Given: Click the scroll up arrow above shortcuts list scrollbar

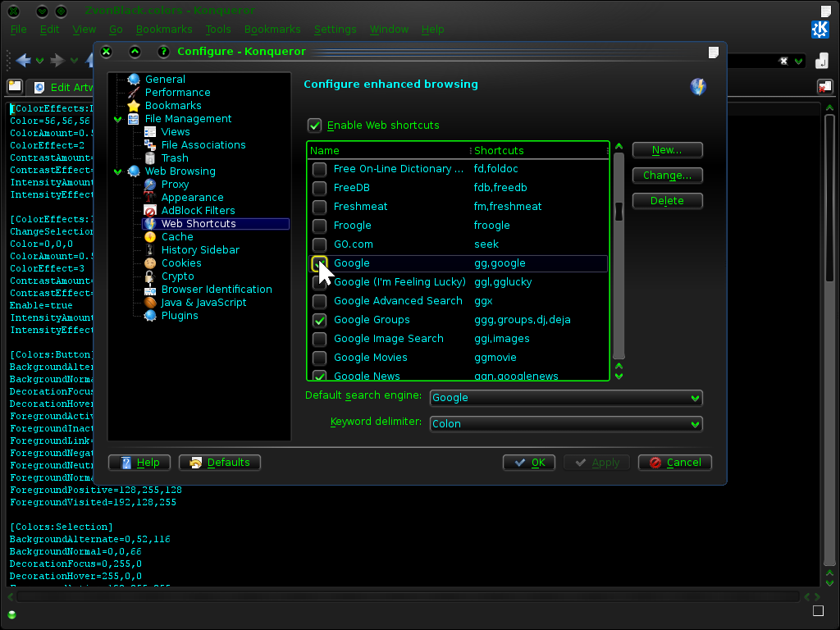Looking at the screenshot, I should pyautogui.click(x=619, y=146).
